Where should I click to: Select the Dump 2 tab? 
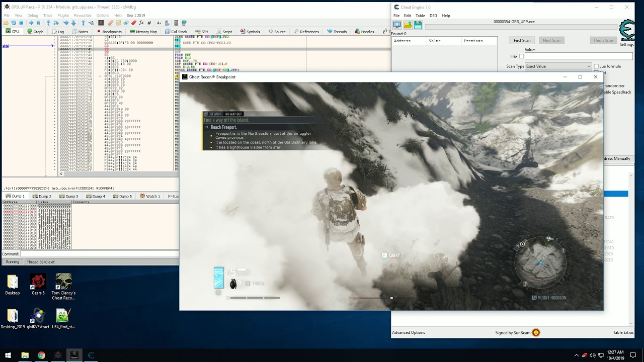pyautogui.click(x=42, y=196)
